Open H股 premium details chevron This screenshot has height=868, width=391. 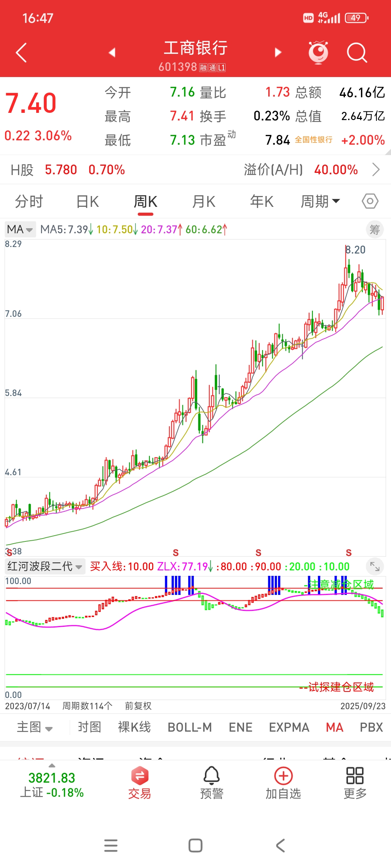tap(376, 169)
